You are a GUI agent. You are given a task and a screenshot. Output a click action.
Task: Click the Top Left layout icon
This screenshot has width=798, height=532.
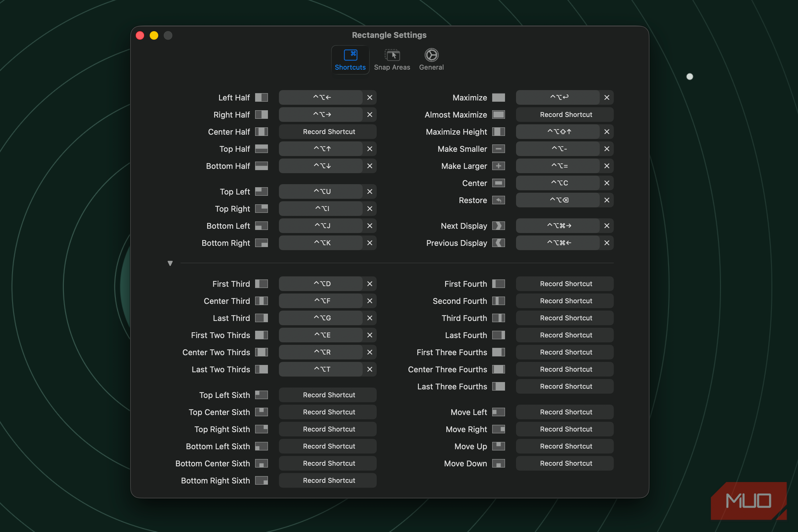pyautogui.click(x=261, y=192)
